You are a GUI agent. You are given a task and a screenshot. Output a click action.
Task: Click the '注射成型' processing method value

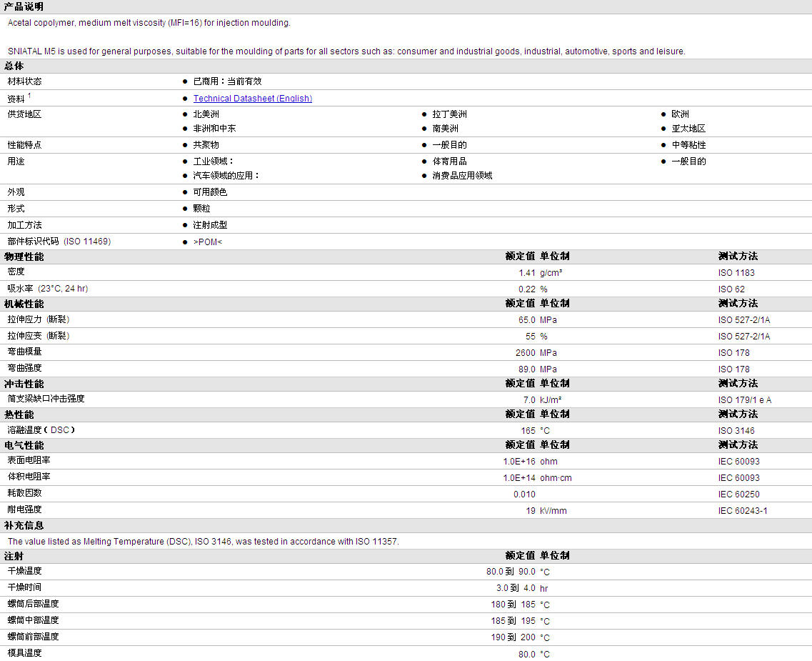click(x=210, y=225)
